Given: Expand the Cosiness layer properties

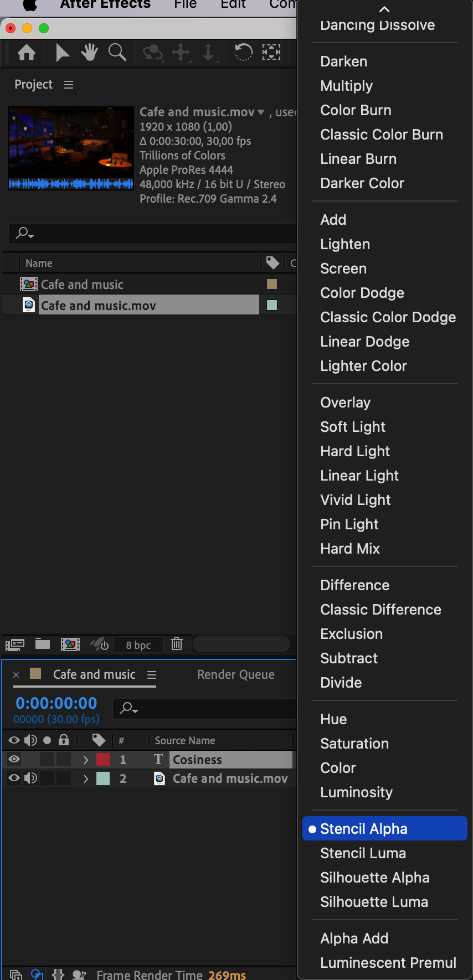Looking at the screenshot, I should [x=86, y=760].
